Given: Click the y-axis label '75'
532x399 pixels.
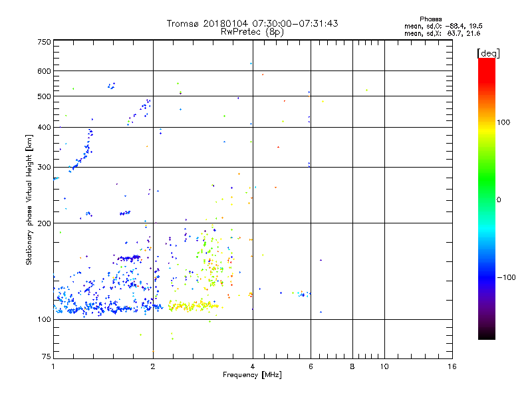Looking at the screenshot, I should pyautogui.click(x=47, y=356).
